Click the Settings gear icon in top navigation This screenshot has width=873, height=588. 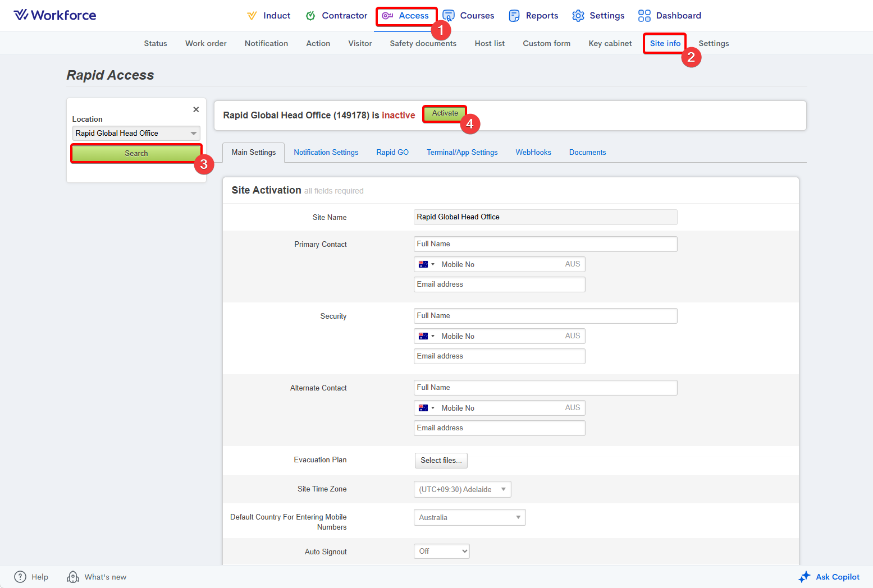point(578,16)
